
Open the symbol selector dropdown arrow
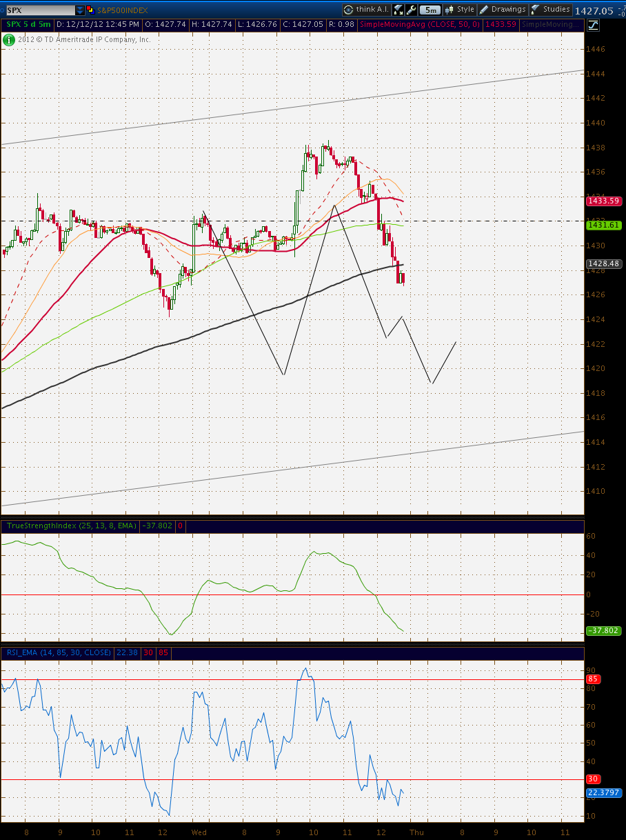pos(80,10)
